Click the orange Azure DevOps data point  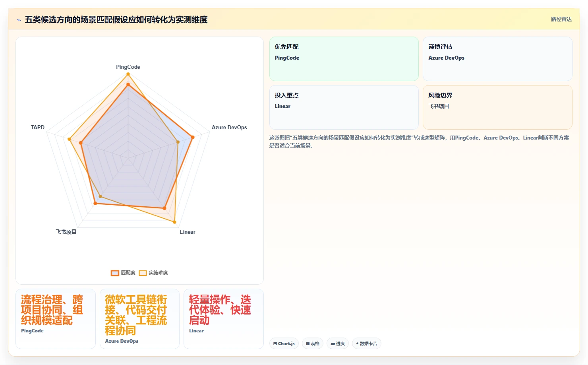pyautogui.click(x=193, y=137)
